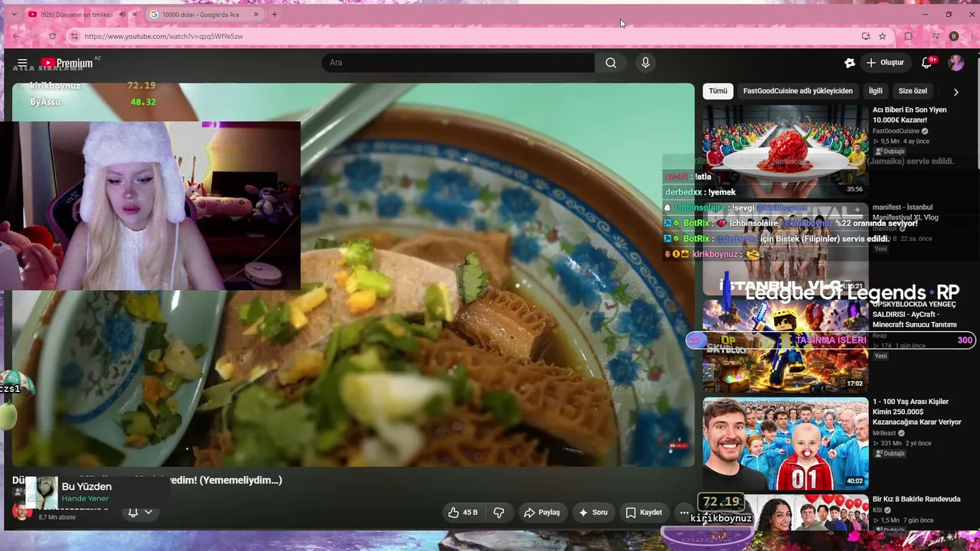Click the Oluştur create button
This screenshot has height=551, width=980.
click(x=885, y=63)
